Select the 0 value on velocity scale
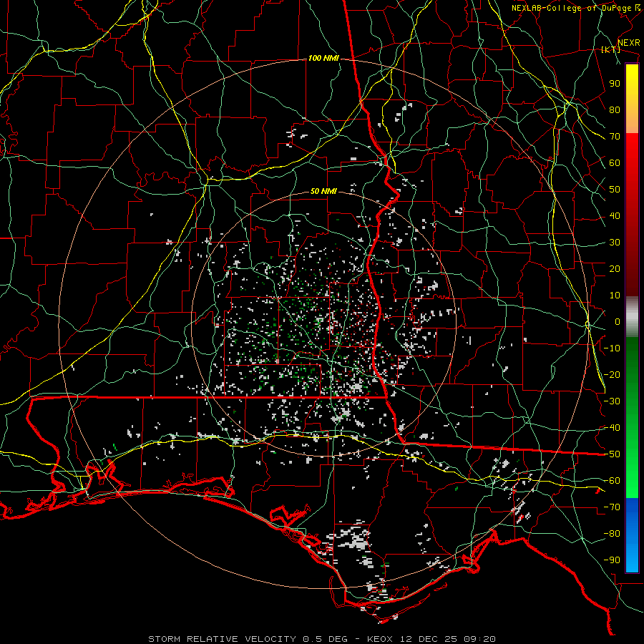 [x=618, y=321]
